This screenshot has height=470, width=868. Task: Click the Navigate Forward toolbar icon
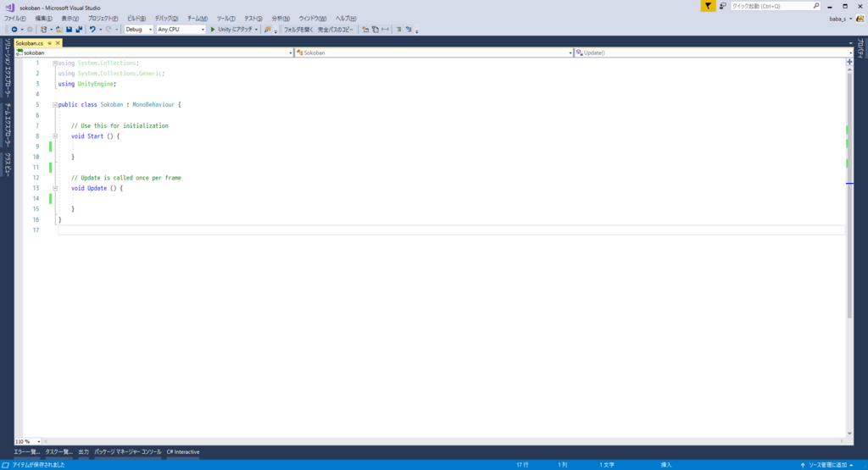coord(30,30)
